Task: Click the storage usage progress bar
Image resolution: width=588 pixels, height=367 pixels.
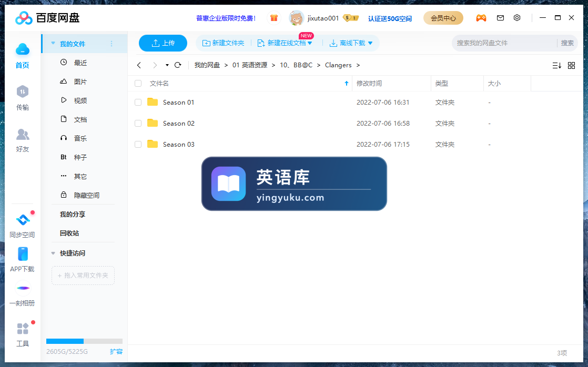Action: (84, 341)
